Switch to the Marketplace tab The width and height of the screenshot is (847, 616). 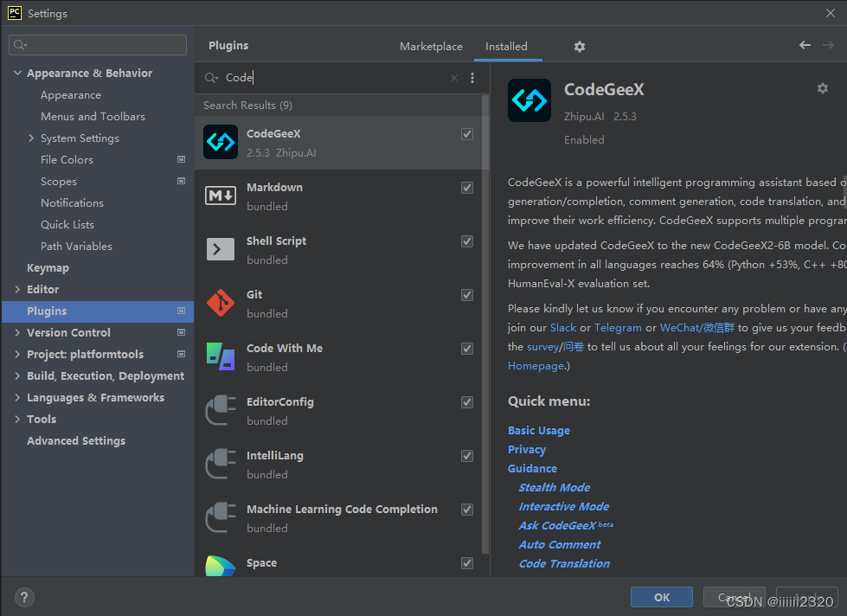coord(431,47)
